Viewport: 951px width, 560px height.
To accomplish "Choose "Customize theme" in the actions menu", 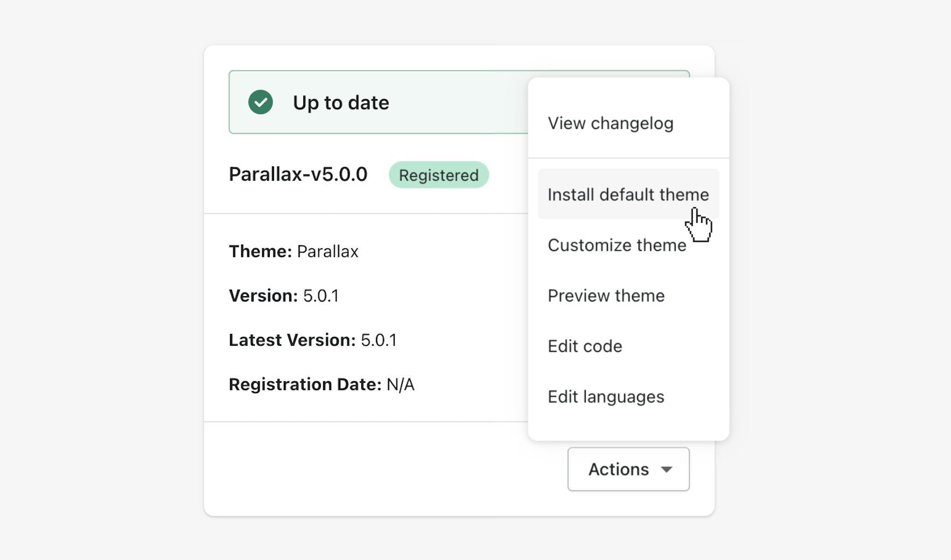I will [617, 246].
